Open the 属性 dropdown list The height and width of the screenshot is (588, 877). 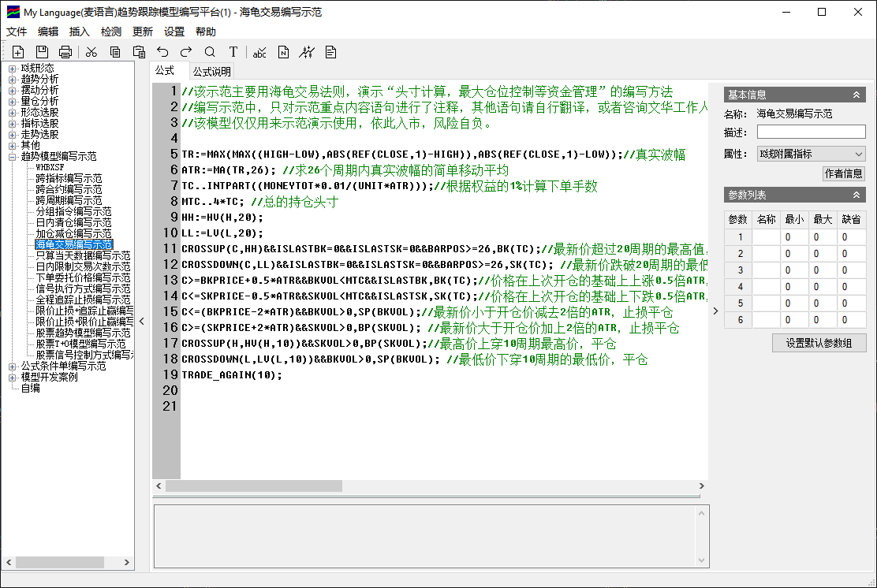click(811, 154)
